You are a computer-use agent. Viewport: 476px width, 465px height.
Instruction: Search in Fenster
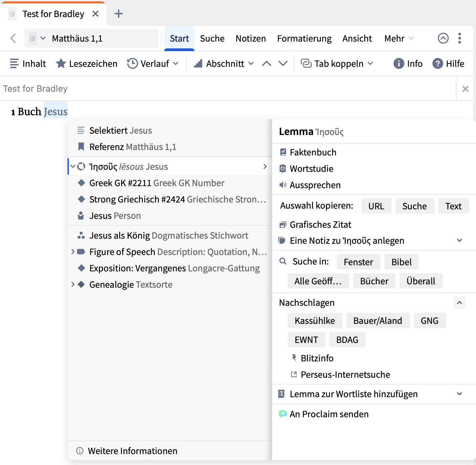358,262
